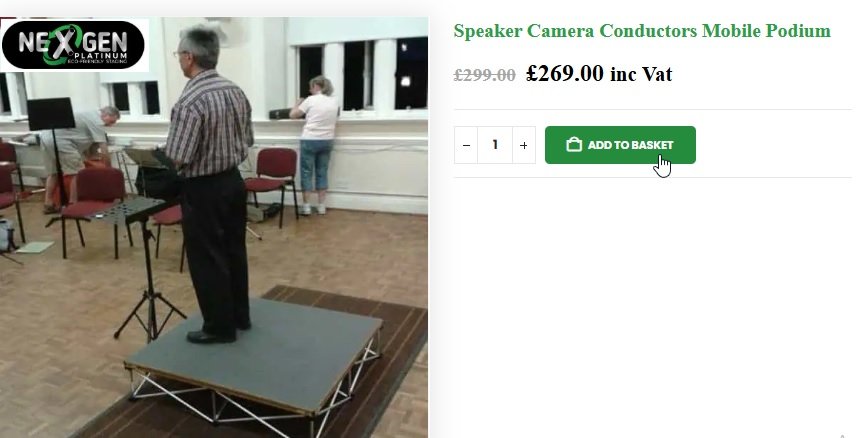Screen dimensions: 863x438
Task: Decrease quantity with the minus button
Action: 466,145
